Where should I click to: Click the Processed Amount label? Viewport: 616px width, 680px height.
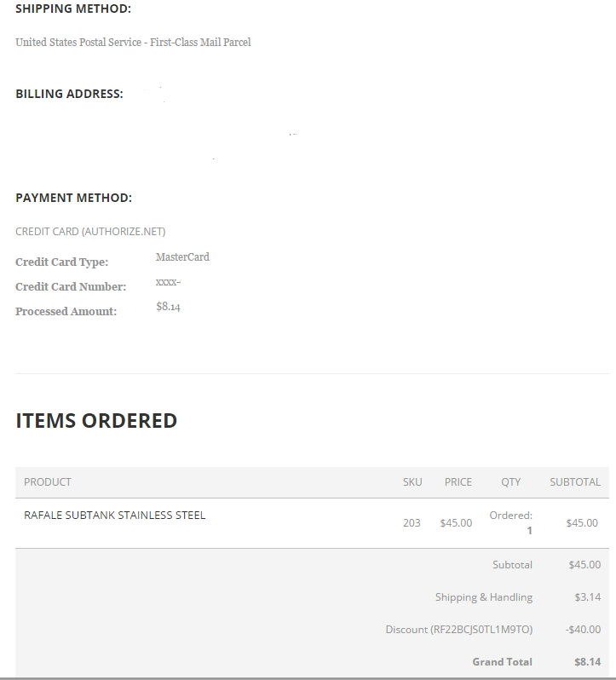[66, 312]
